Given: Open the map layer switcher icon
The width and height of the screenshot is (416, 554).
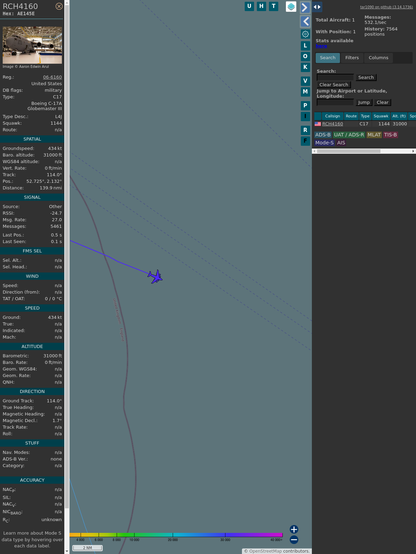Looking at the screenshot, I should [291, 7].
